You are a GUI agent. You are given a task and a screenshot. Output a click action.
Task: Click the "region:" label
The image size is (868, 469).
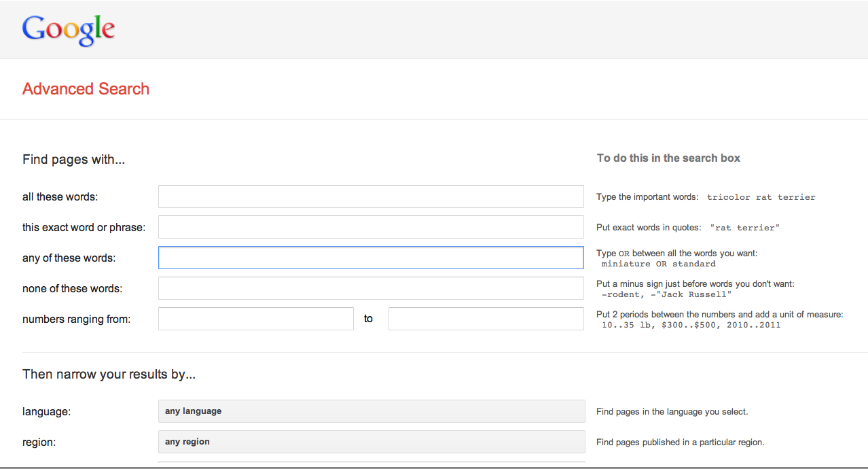tap(39, 442)
